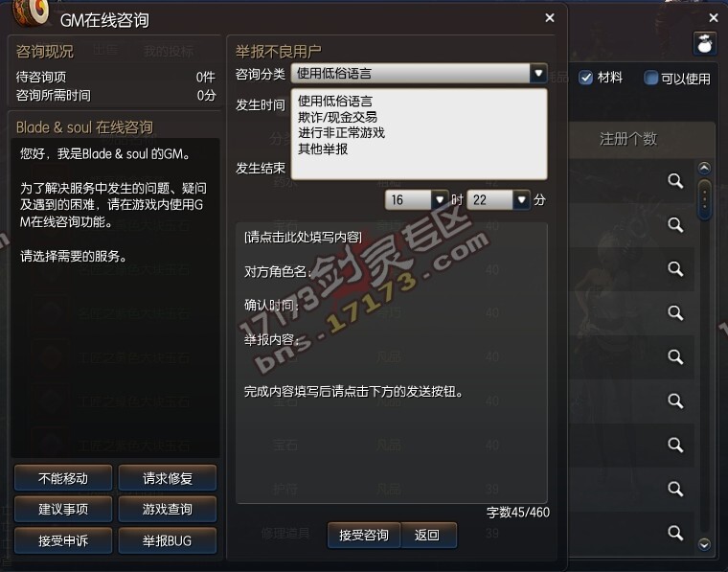The width and height of the screenshot is (728, 572).
Task: Click the GM drum emblem icon
Action: tap(31, 12)
